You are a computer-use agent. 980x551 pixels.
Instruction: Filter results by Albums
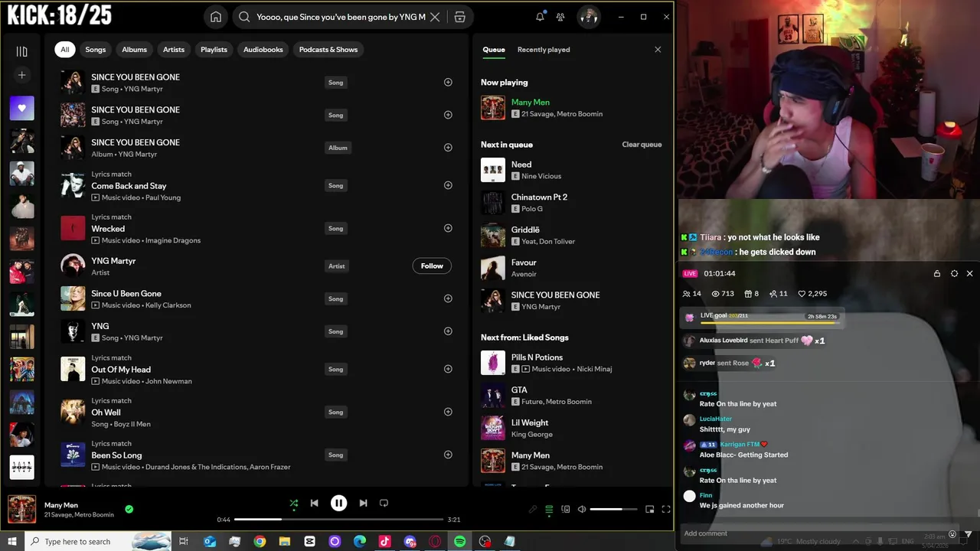click(x=134, y=50)
